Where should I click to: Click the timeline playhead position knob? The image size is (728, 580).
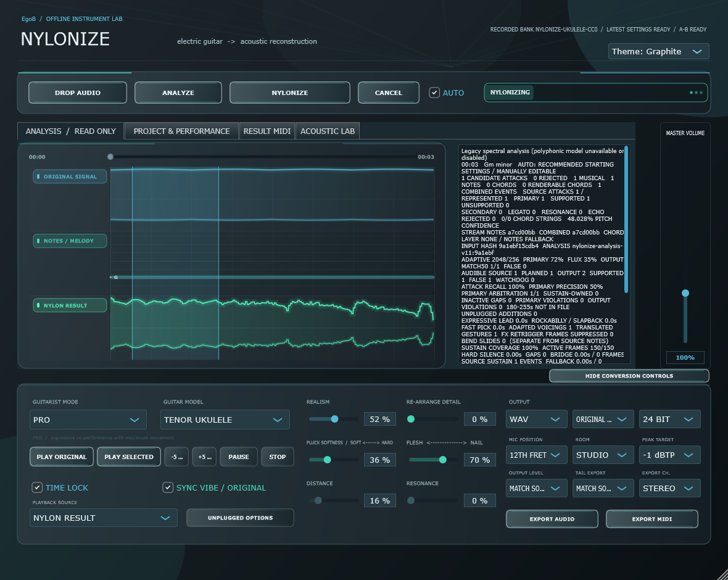pos(110,157)
